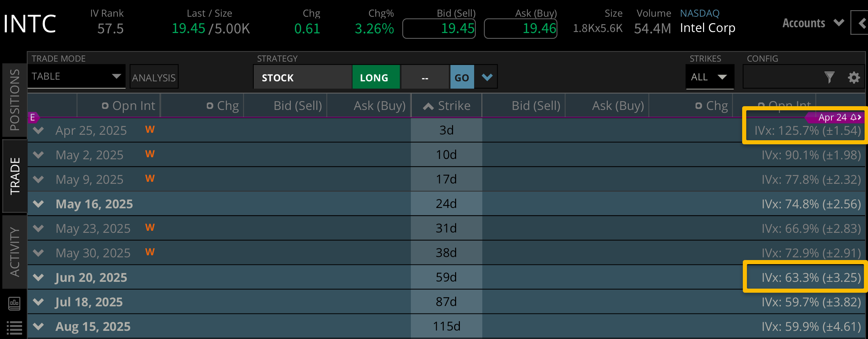The image size is (868, 339).
Task: Open the config settings gear
Action: [x=853, y=78]
